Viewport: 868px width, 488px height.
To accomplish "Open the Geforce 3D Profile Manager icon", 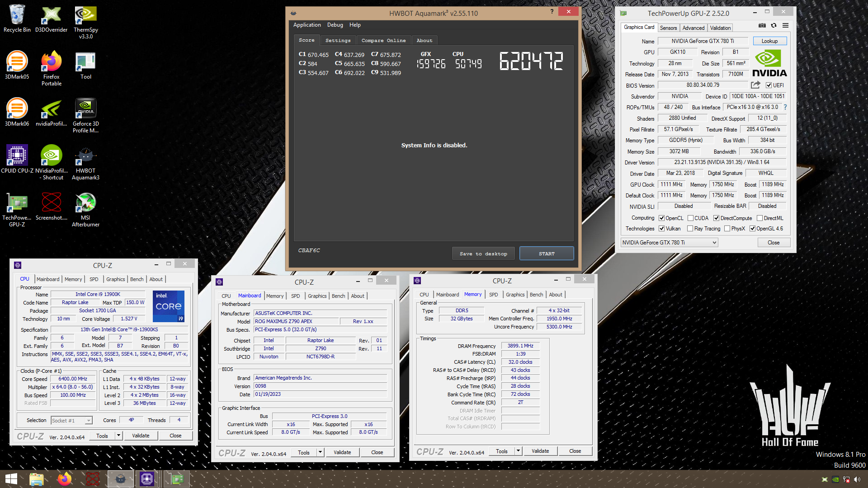I will tap(85, 116).
